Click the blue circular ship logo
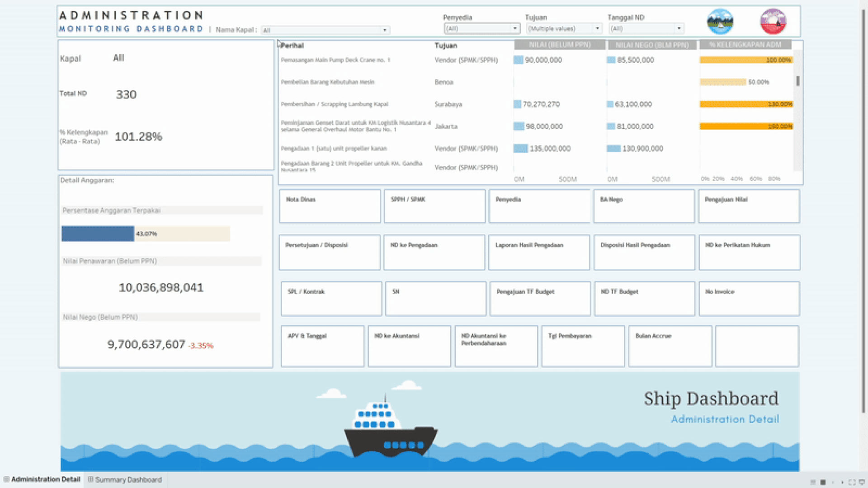Viewport: 868px width, 488px height. (x=720, y=21)
